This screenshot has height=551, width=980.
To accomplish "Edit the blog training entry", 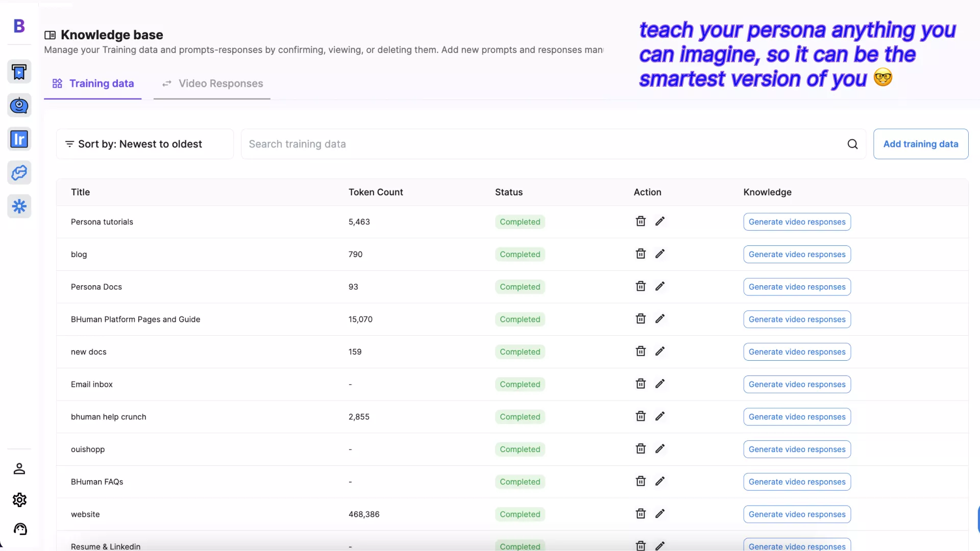I will pos(660,254).
